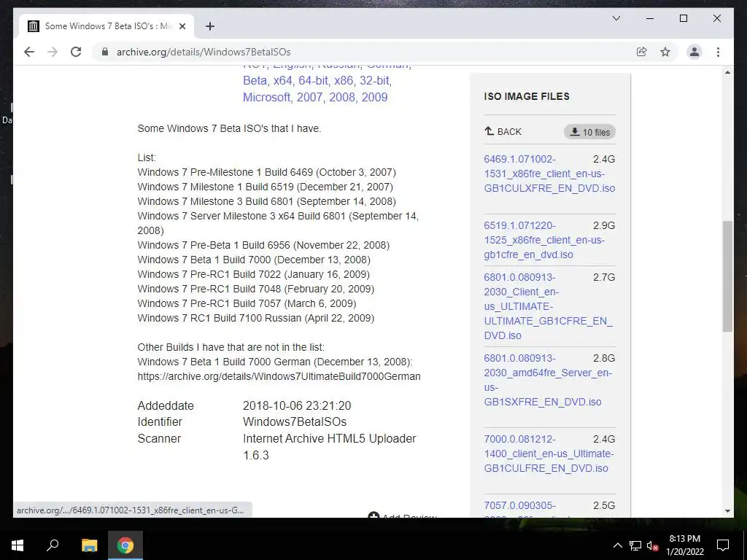This screenshot has height=560, width=747.
Task: Click the network status tray icon
Action: (x=635, y=545)
